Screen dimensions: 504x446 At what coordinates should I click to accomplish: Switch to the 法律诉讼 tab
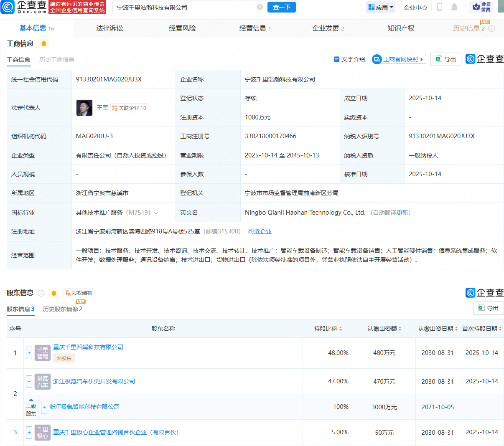pyautogui.click(x=109, y=28)
